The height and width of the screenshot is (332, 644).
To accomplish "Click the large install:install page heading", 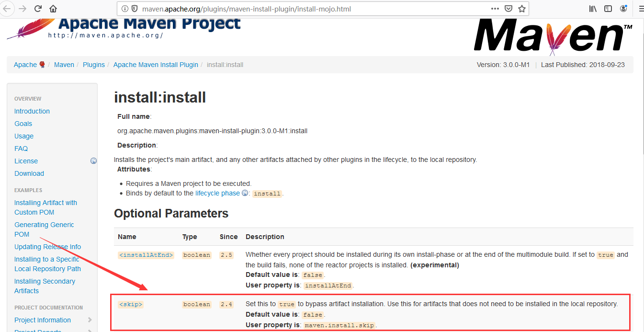I will click(x=160, y=98).
